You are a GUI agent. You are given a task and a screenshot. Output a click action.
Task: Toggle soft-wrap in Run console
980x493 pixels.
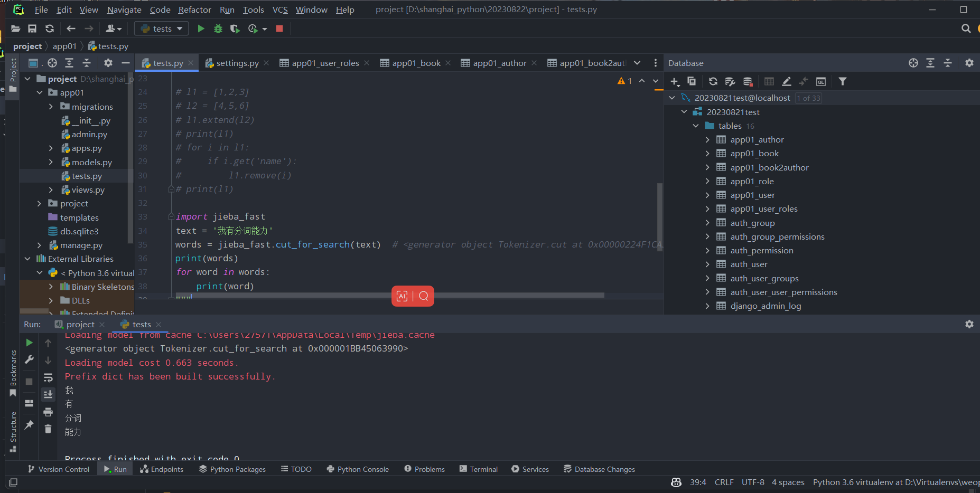(48, 377)
